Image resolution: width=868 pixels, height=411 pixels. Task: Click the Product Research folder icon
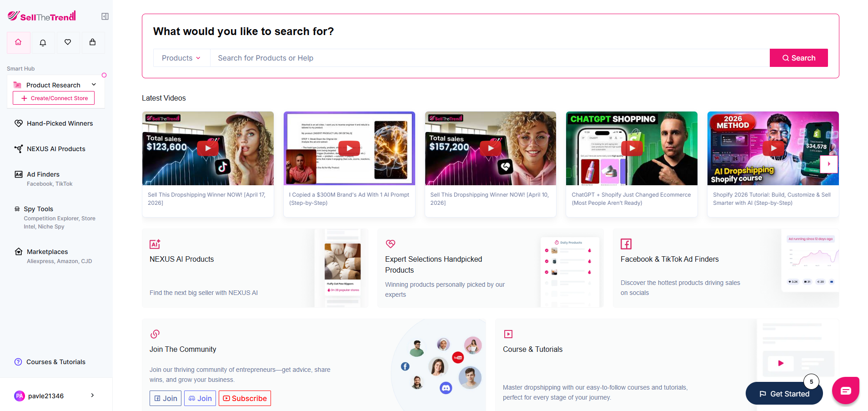click(x=17, y=85)
